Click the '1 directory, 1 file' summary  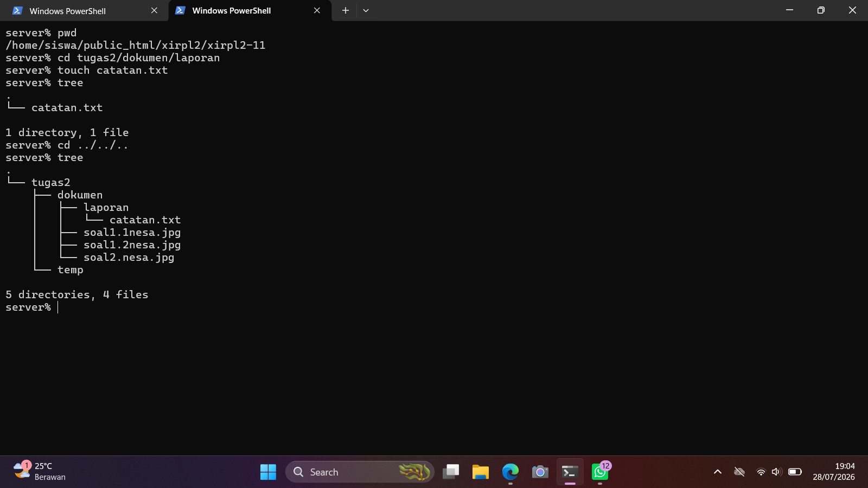point(67,133)
